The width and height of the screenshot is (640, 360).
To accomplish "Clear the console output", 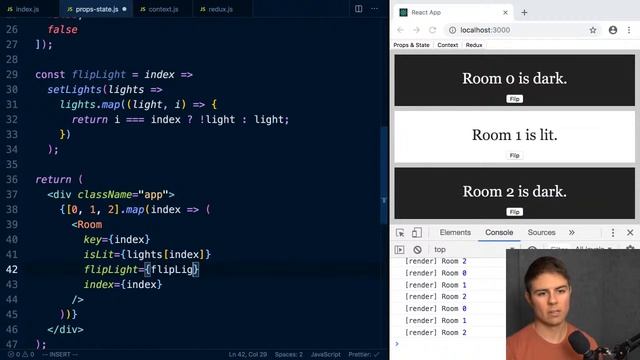I will click(x=417, y=249).
